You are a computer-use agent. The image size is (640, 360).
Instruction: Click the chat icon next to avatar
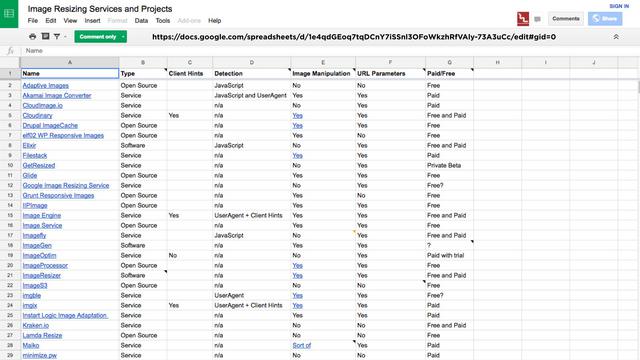click(538, 19)
